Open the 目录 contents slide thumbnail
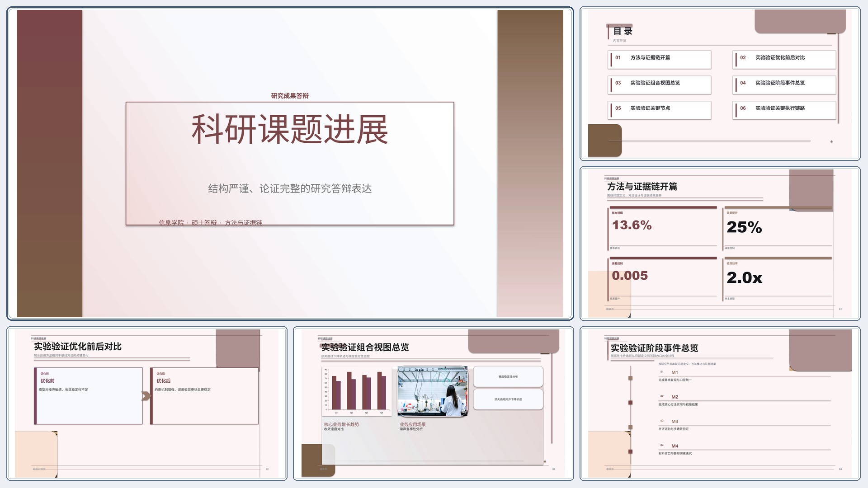Viewport: 868px width, 488px height. point(720,84)
